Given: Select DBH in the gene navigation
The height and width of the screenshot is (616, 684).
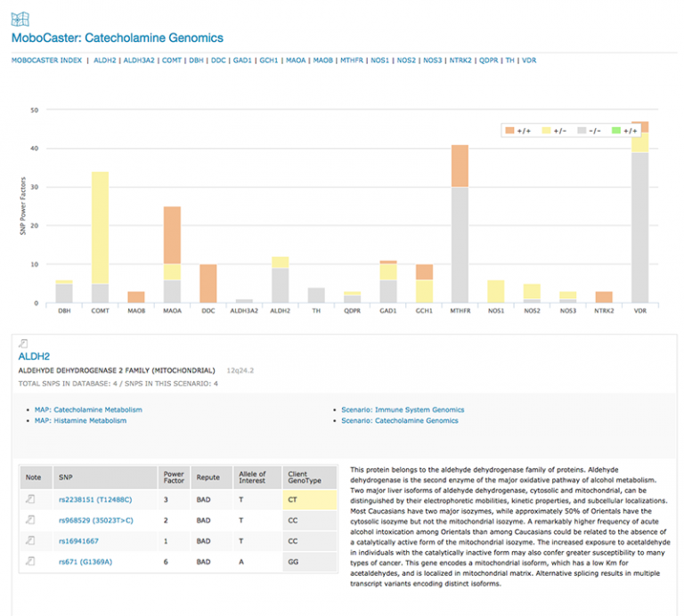Looking at the screenshot, I should pyautogui.click(x=196, y=61).
